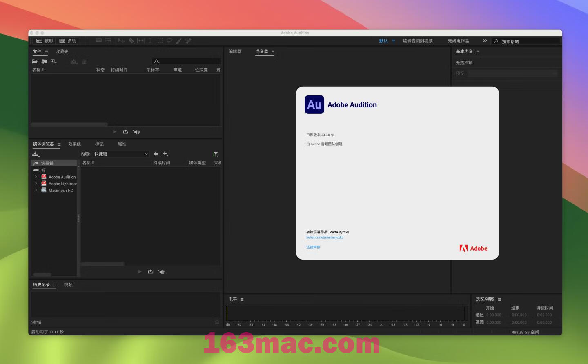Click the Media Browser filter funnel icon
The height and width of the screenshot is (364, 588).
(x=216, y=154)
